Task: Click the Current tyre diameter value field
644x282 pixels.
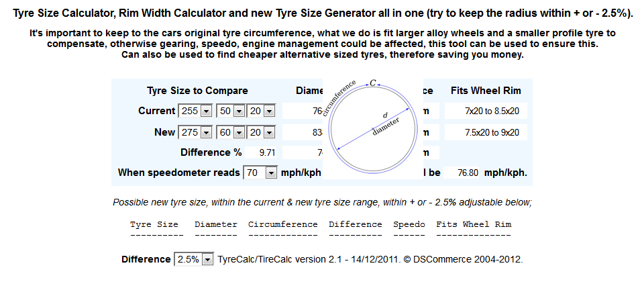Action: (x=302, y=111)
